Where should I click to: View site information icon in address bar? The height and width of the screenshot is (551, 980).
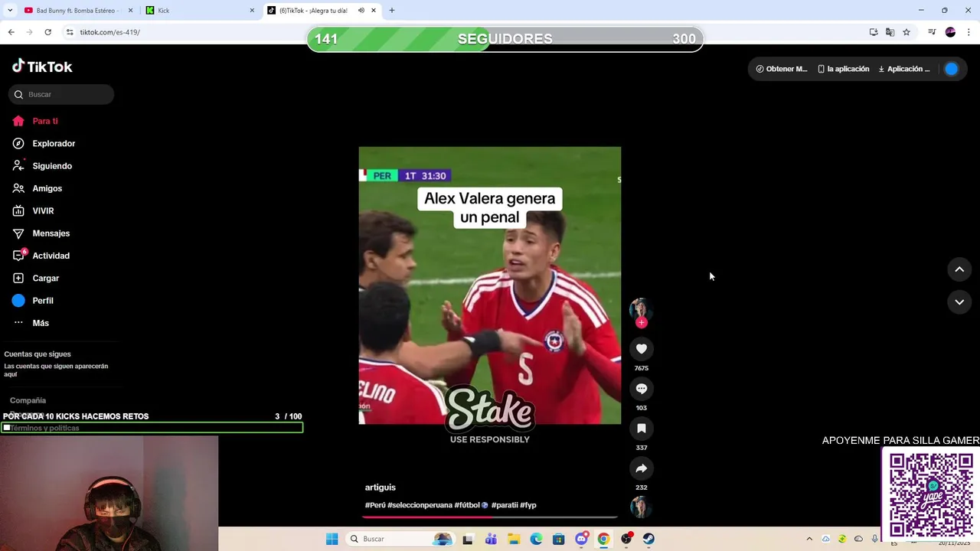(x=70, y=32)
